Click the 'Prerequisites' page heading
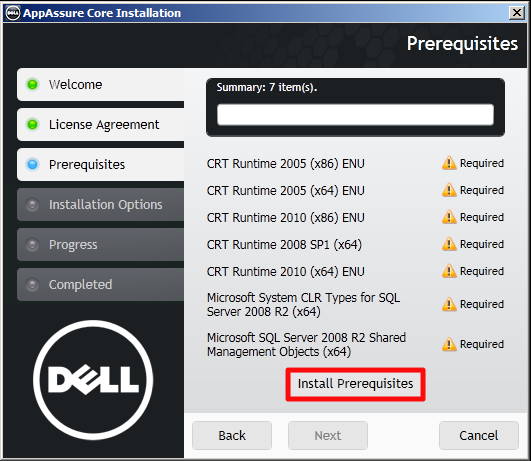 pos(462,44)
